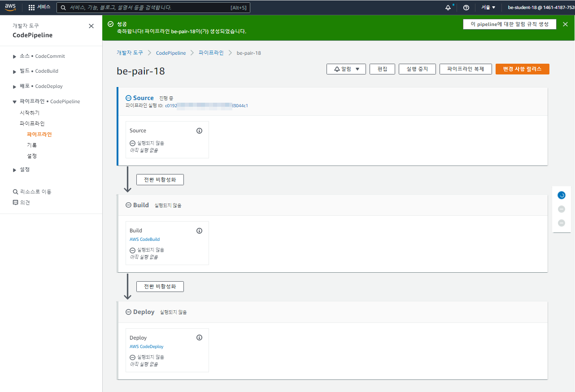The image size is (575, 392).
Task: Click the Source stage in-progress status icon
Action: (x=129, y=98)
